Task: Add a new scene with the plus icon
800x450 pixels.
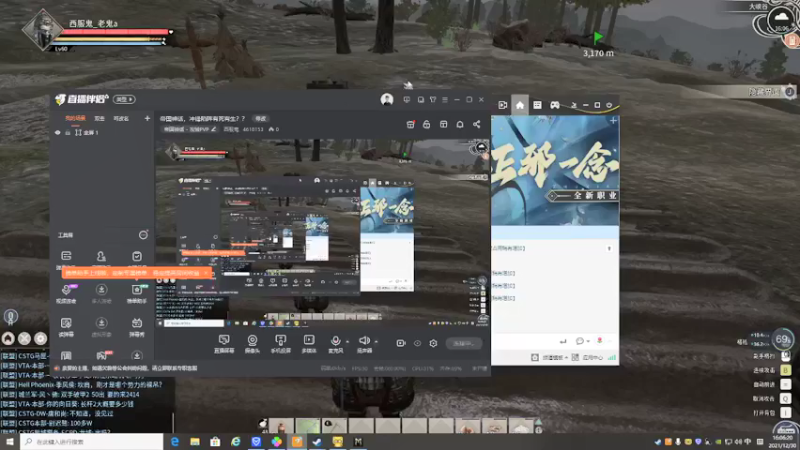Action: coord(147,118)
